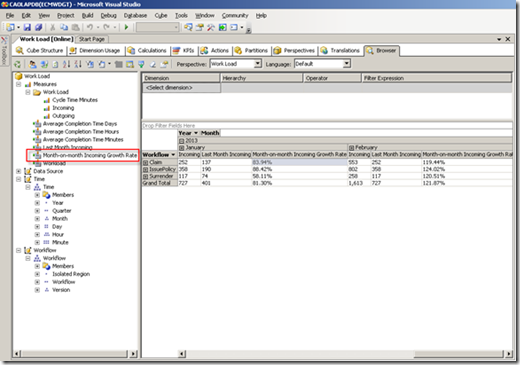520x365 pixels.
Task: Open the Perspective dropdown
Action: [257, 64]
